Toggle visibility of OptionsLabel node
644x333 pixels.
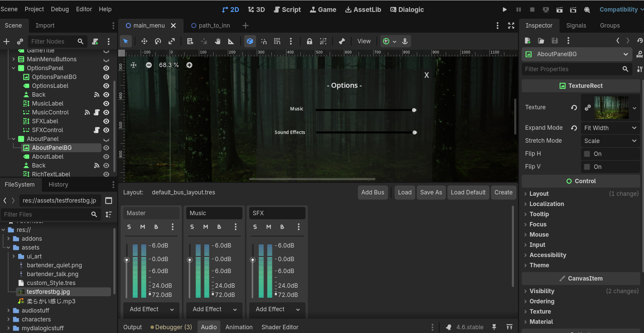(106, 86)
